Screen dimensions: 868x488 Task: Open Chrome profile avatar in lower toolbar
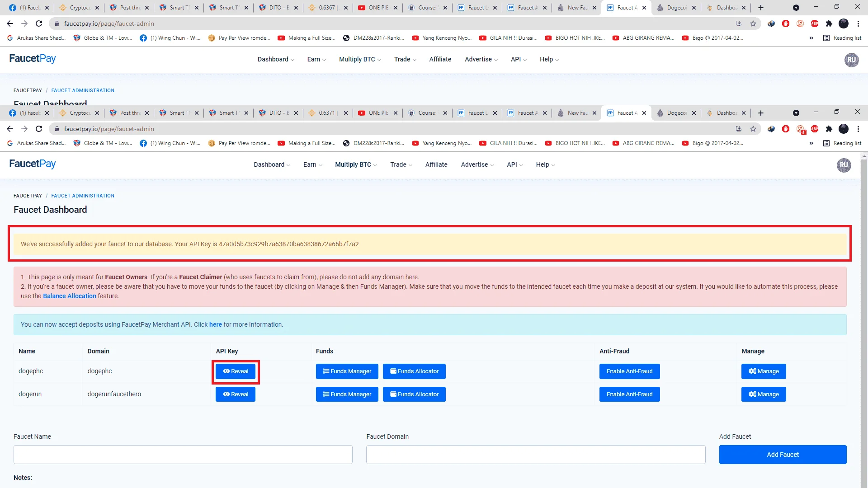coord(844,129)
